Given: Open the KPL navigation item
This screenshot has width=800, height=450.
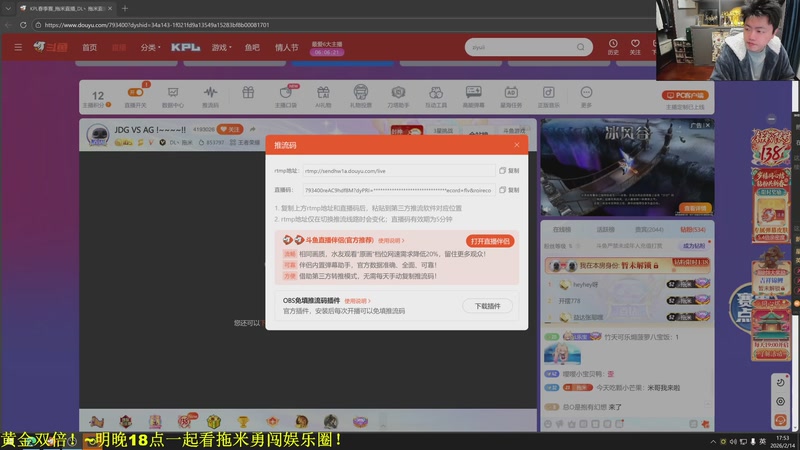Looking at the screenshot, I should pos(185,47).
